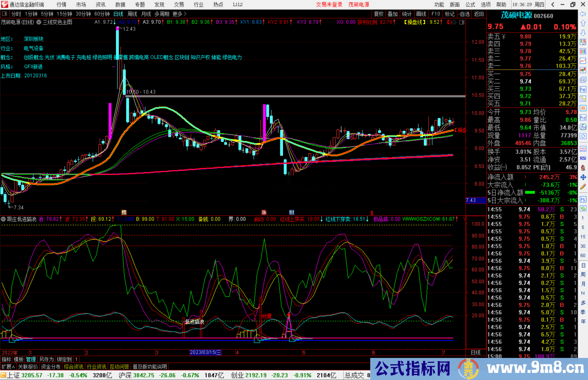Expand the 更多 periods dropdown

click(179, 14)
